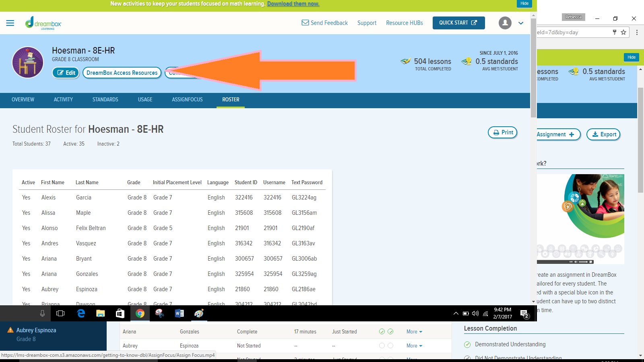The width and height of the screenshot is (644, 362).
Task: Select second radio circle in Aubrey Espinoza row
Action: click(x=390, y=346)
